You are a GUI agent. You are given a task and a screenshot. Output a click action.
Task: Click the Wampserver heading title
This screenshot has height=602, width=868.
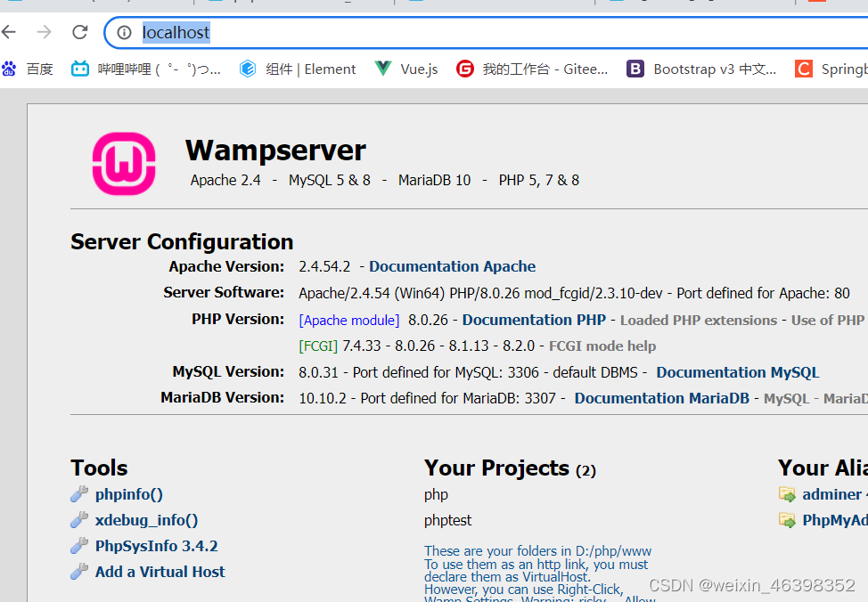(x=275, y=150)
